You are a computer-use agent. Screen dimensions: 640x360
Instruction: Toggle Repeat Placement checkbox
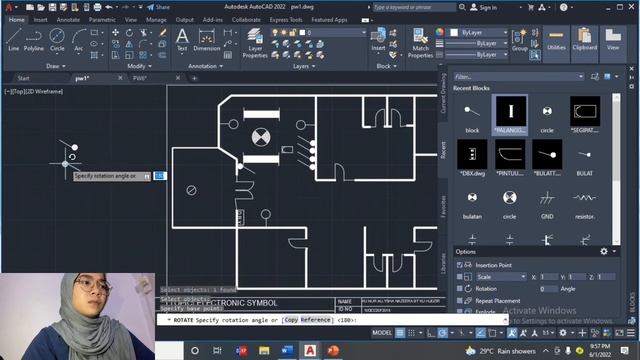click(x=459, y=301)
